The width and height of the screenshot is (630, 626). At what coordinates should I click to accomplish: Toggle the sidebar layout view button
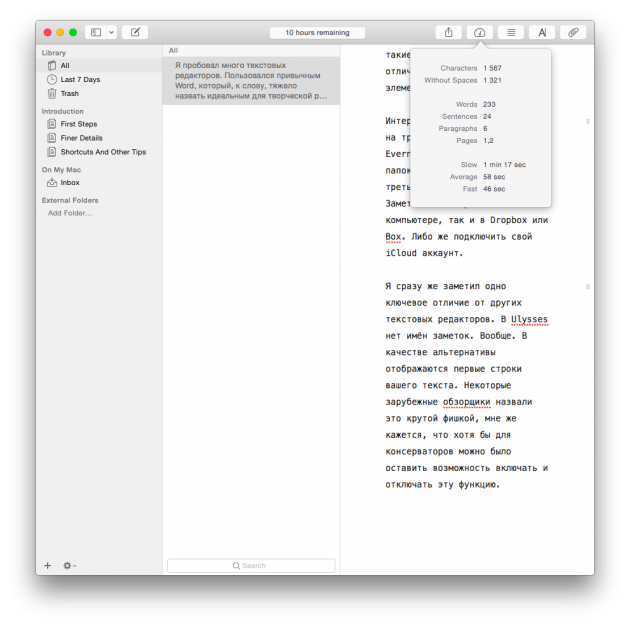coord(95,32)
